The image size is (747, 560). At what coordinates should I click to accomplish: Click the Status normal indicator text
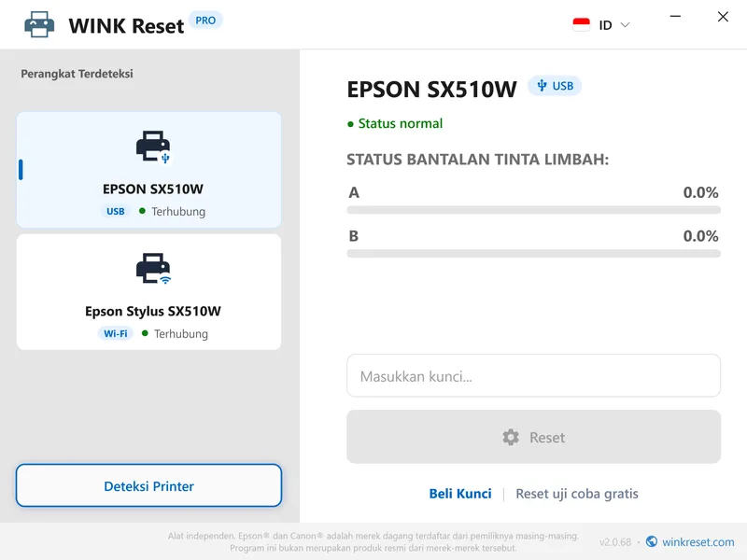pos(401,123)
